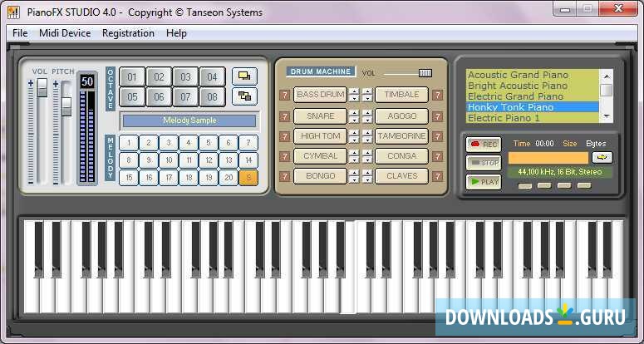
Task: Click up arrow of TIMBALE stepper
Action: pos(367,91)
